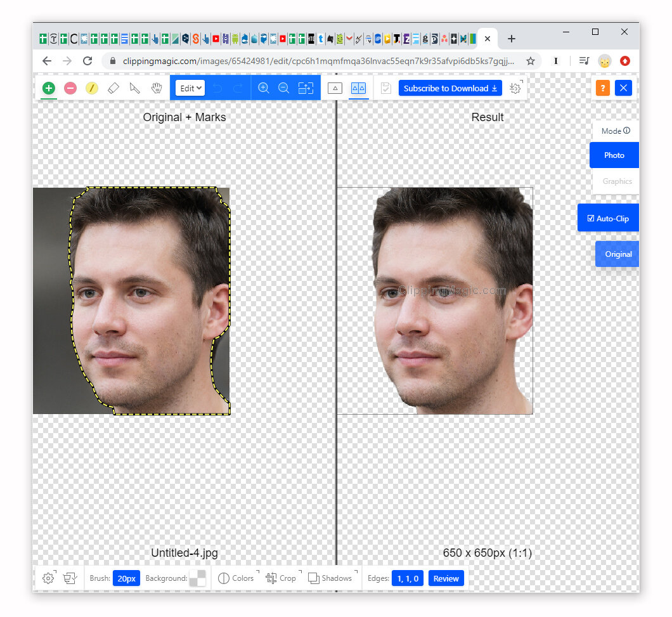The image size is (672, 617).
Task: Click Subscribe to Download button
Action: [450, 88]
